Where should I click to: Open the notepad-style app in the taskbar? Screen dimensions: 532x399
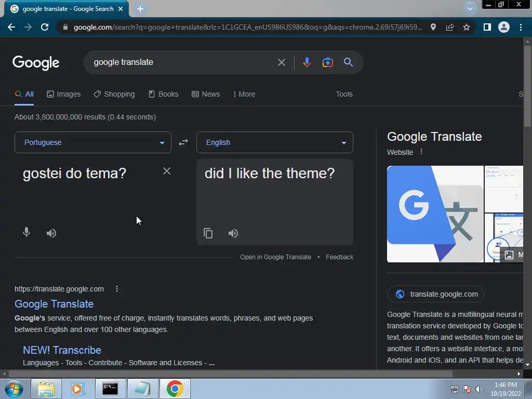point(142,389)
